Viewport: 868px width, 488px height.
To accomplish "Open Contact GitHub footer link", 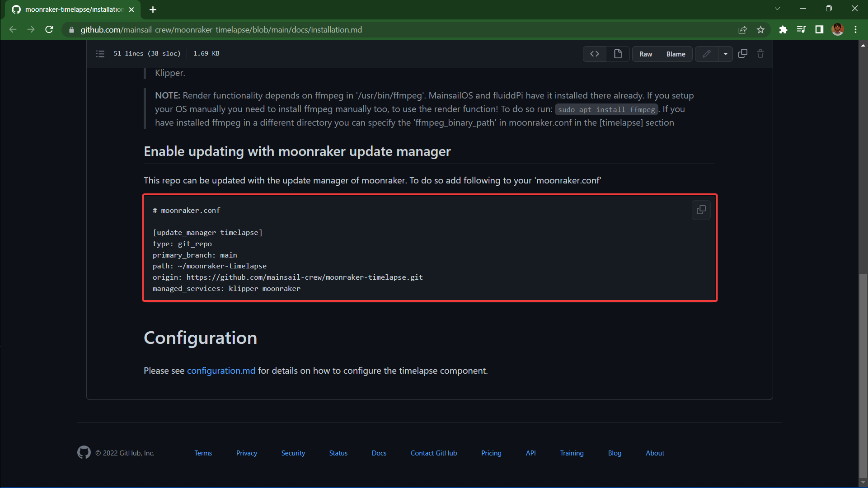I will click(433, 453).
